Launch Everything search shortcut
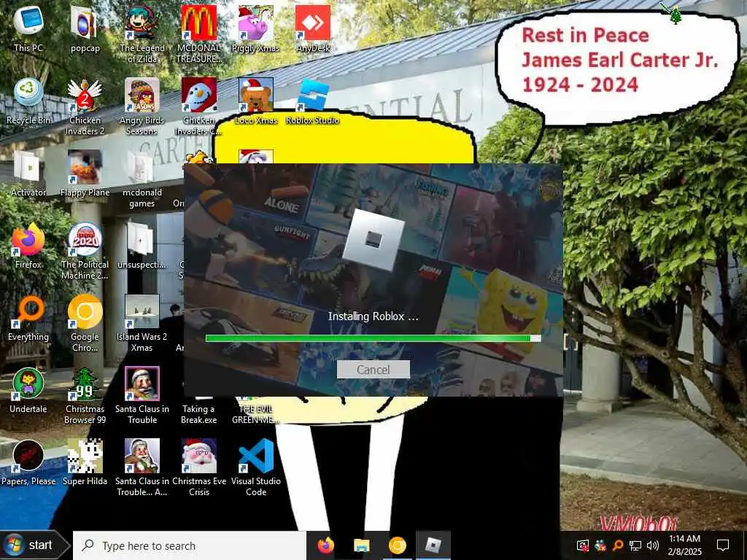The image size is (747, 560). (28, 318)
